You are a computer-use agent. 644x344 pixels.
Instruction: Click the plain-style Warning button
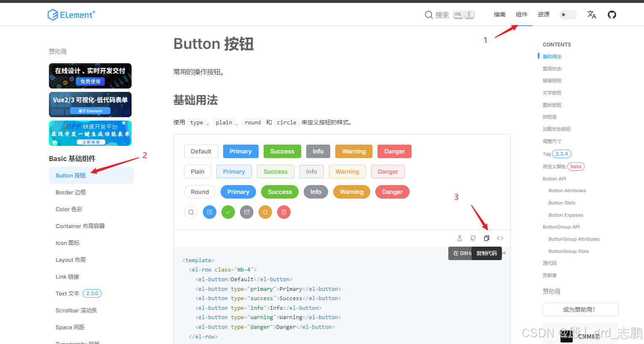[347, 172]
